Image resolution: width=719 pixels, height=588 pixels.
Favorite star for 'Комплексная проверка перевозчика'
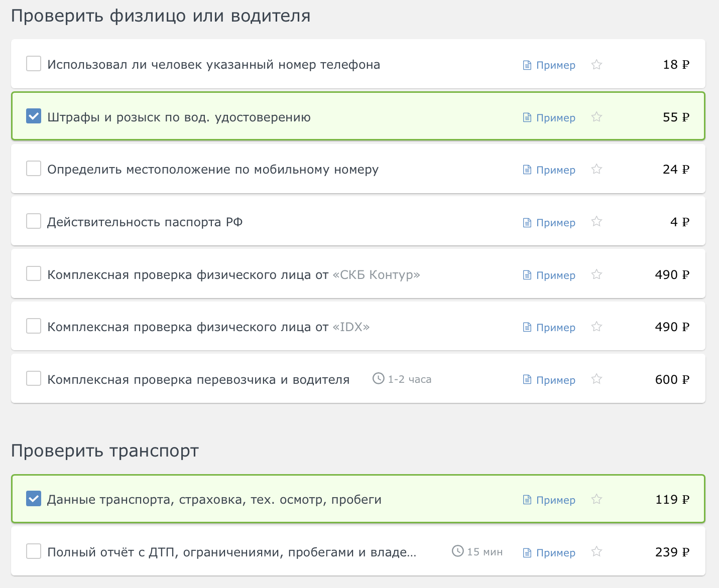[x=596, y=379]
